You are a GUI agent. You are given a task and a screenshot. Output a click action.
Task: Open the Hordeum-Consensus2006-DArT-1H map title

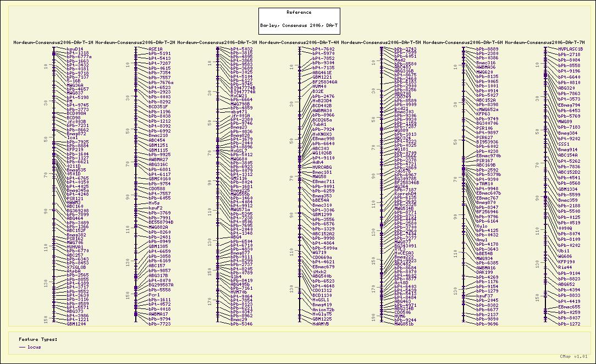click(x=53, y=42)
